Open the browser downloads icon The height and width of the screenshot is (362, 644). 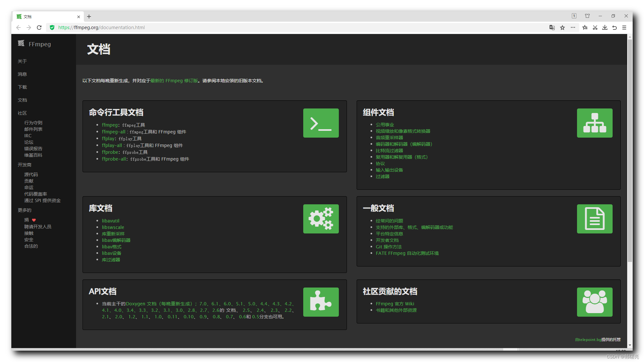point(605,28)
